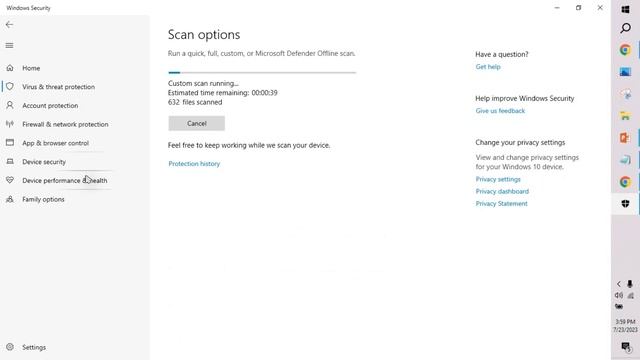Image resolution: width=640 pixels, height=360 pixels.
Task: Open taskbar search magnifier
Action: (x=625, y=28)
